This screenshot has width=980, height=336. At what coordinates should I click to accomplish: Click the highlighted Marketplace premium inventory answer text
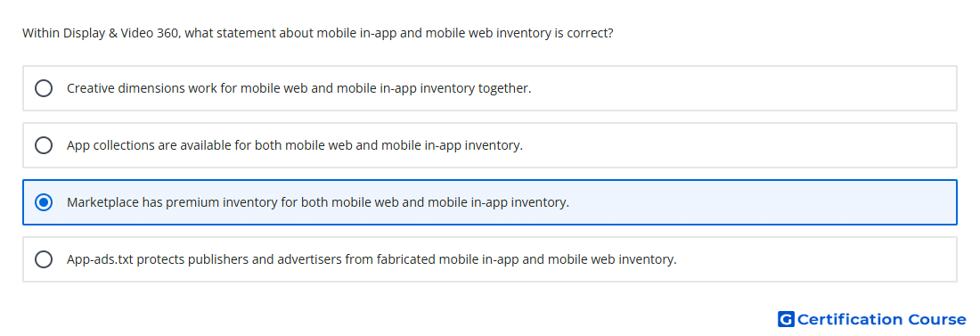click(x=318, y=202)
